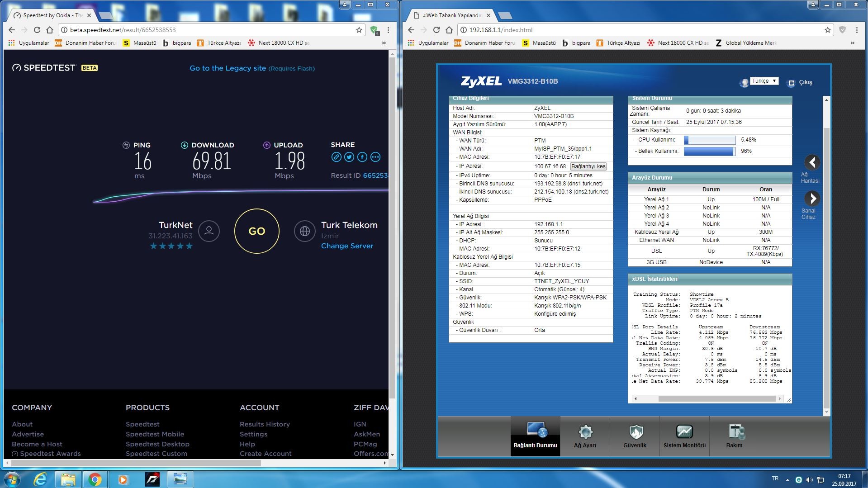Open Results History in the footer
Image resolution: width=868 pixels, height=488 pixels.
[x=265, y=424]
